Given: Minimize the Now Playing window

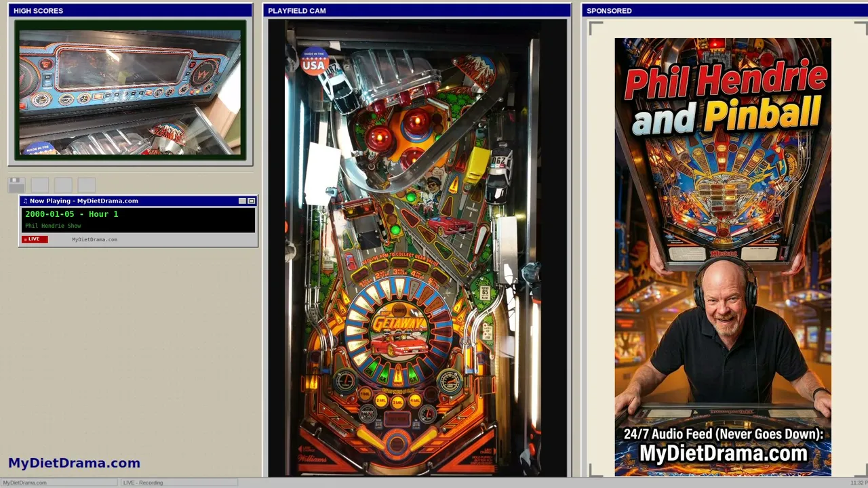Looking at the screenshot, I should [x=242, y=201].
